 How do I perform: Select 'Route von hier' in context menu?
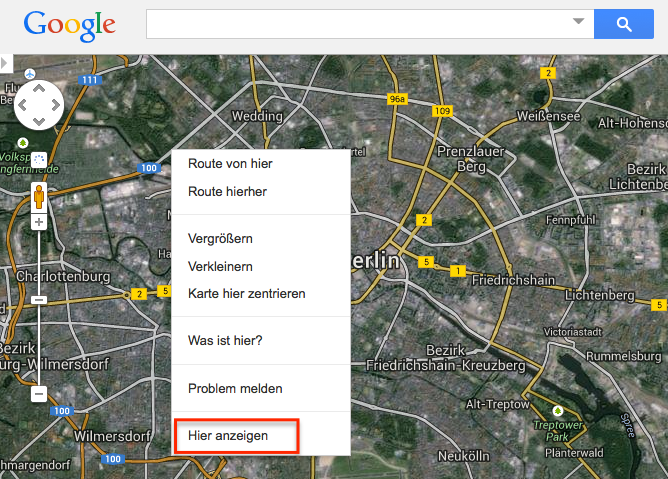coord(230,164)
